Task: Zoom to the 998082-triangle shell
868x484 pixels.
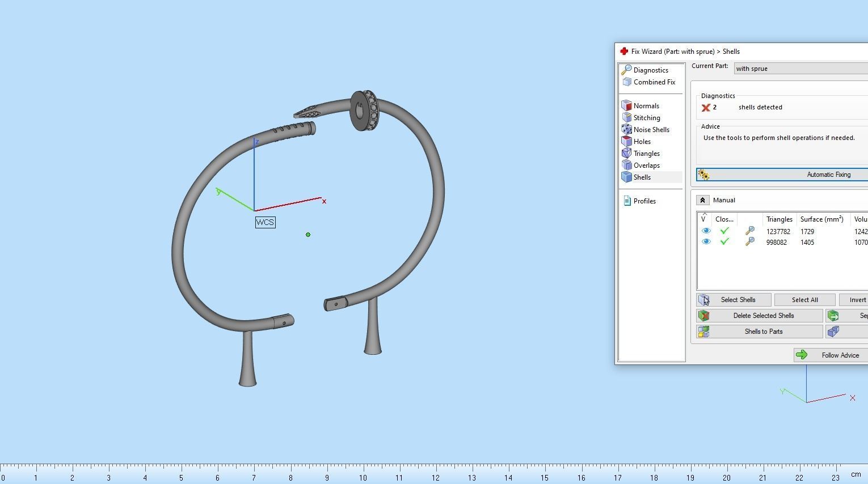Action: pos(750,241)
